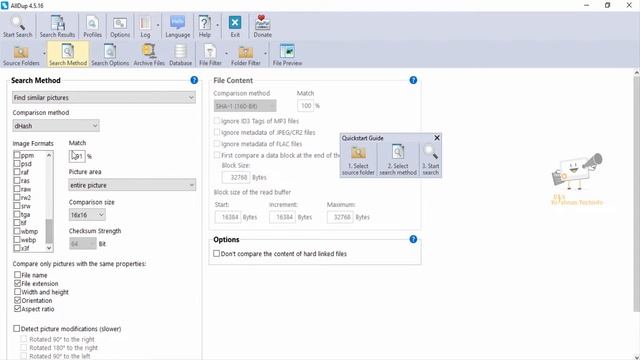Check the psd image format

click(x=17, y=164)
